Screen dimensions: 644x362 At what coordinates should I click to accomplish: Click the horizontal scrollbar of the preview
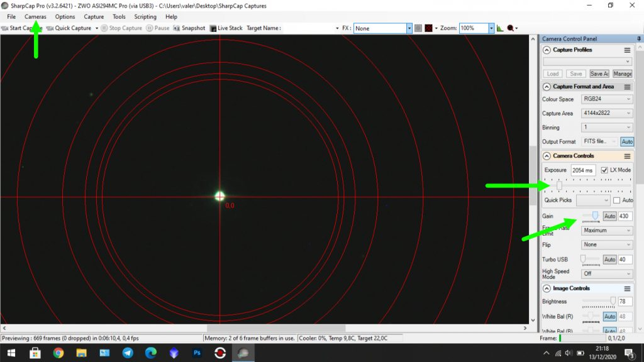coord(276,328)
